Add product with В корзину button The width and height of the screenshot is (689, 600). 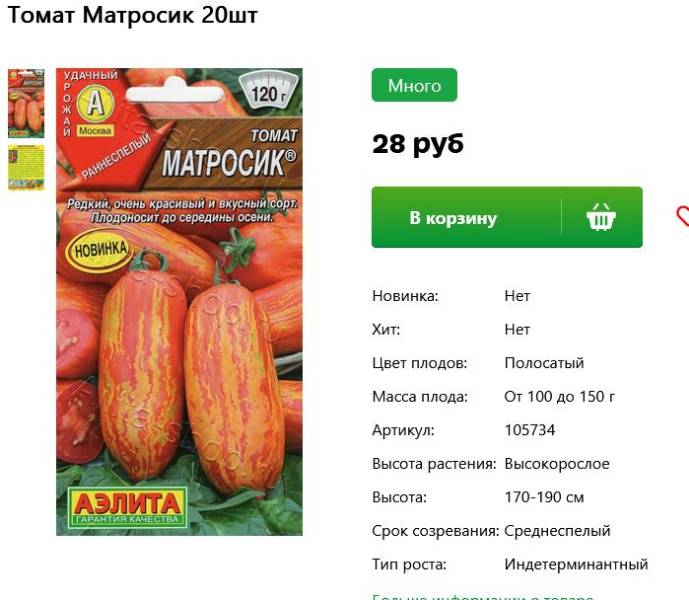pos(507,217)
